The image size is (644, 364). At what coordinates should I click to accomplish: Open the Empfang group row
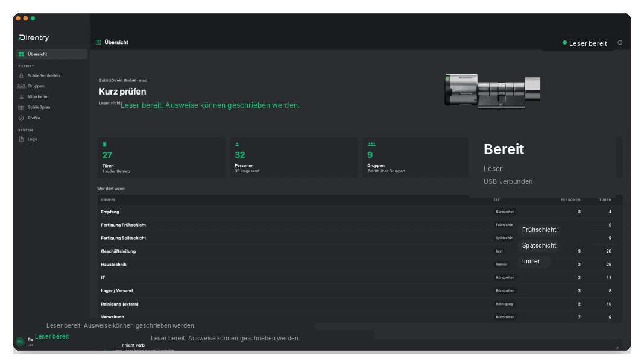click(360, 212)
